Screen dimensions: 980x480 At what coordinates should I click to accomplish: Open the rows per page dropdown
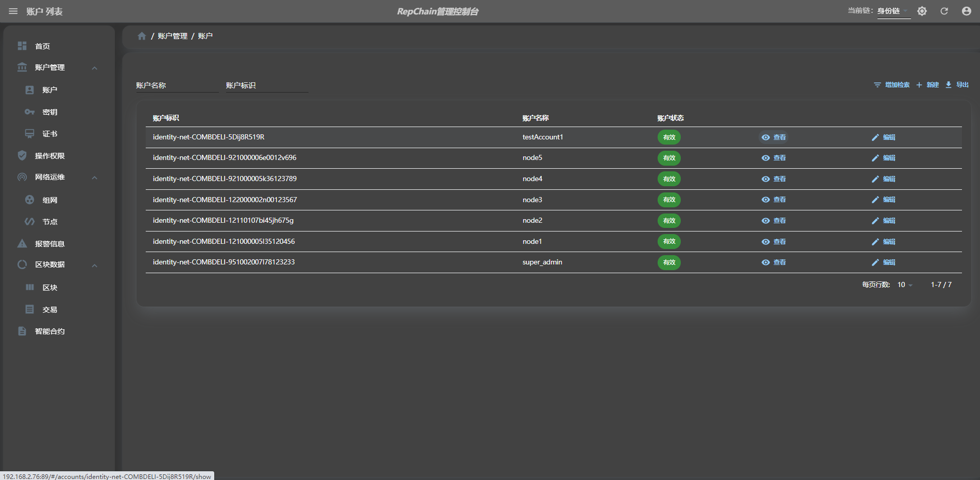[905, 285]
